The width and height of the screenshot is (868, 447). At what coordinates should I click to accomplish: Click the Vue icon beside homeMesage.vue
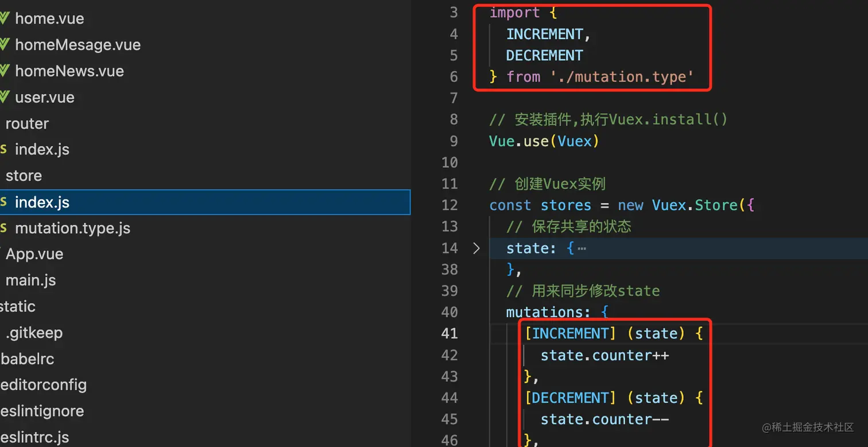point(5,45)
